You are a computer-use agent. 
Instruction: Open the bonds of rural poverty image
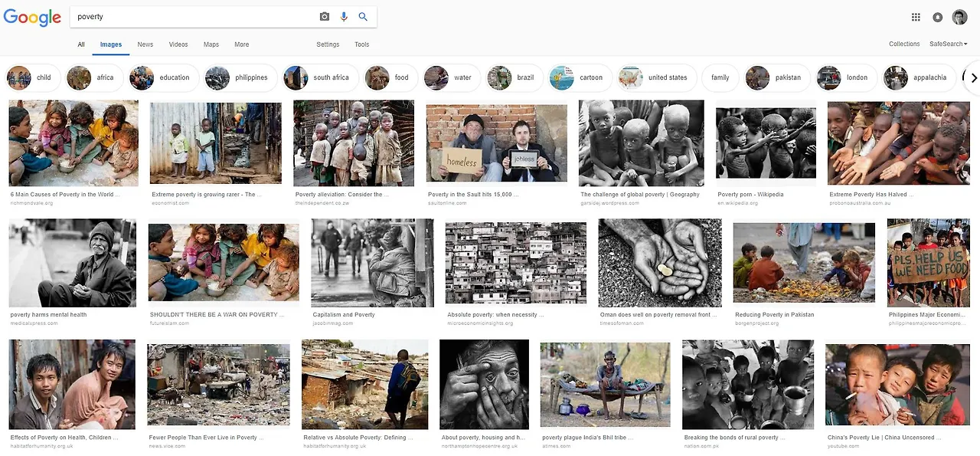tap(747, 384)
